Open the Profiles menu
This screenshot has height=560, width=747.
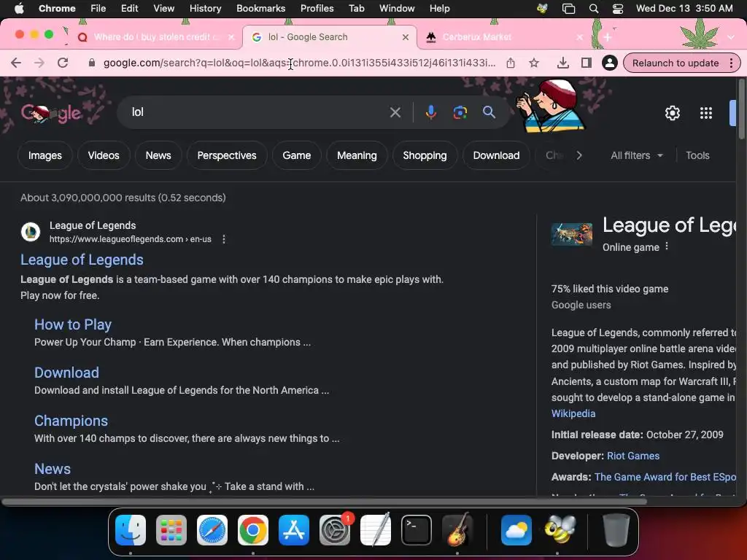pyautogui.click(x=317, y=9)
